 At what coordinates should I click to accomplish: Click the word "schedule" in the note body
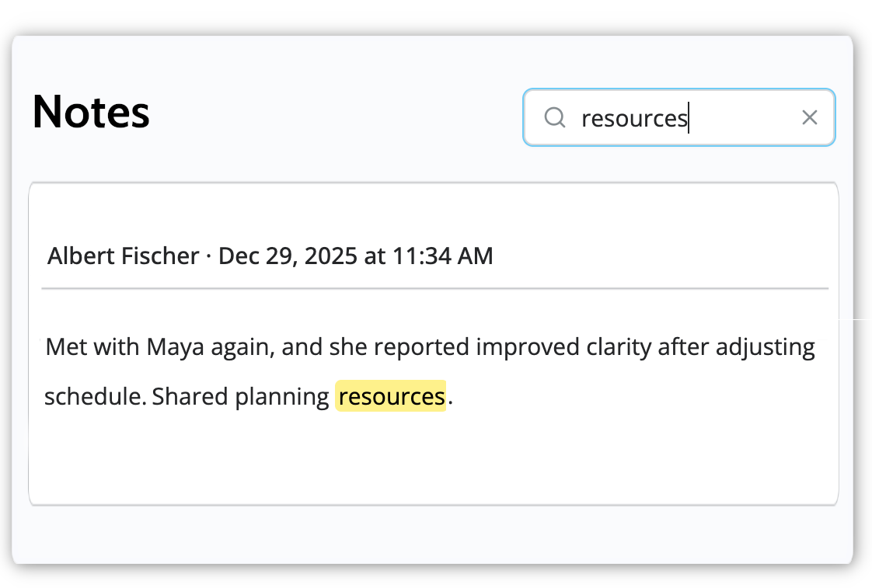pyautogui.click(x=93, y=396)
